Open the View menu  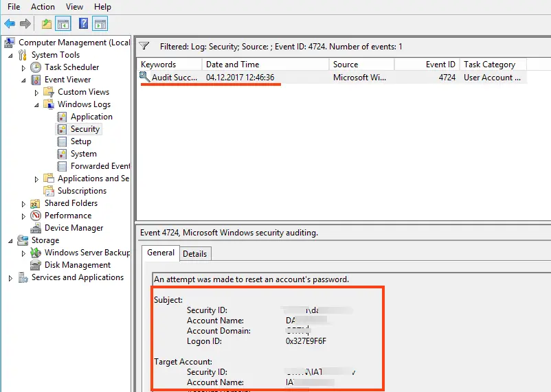74,7
